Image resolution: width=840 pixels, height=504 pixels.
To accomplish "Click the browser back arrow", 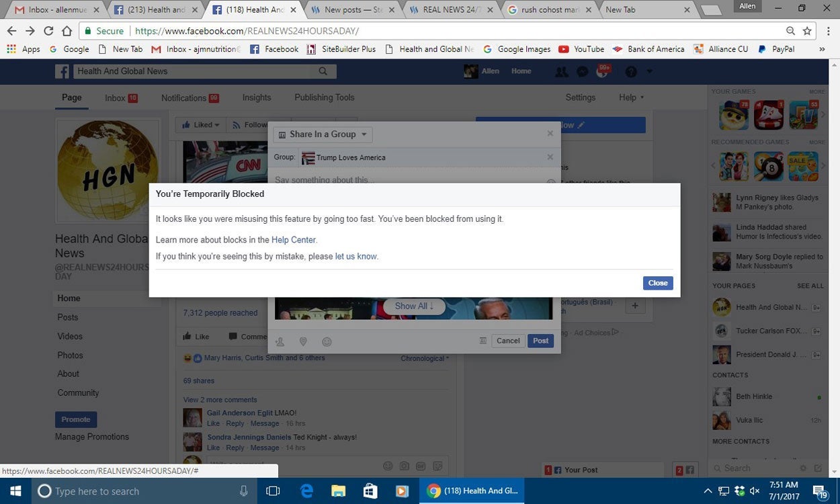I will click(x=11, y=31).
